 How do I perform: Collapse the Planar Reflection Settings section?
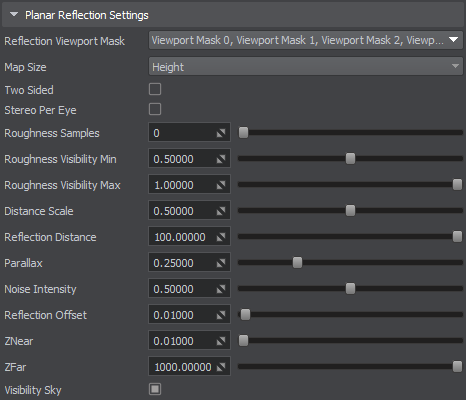click(14, 15)
